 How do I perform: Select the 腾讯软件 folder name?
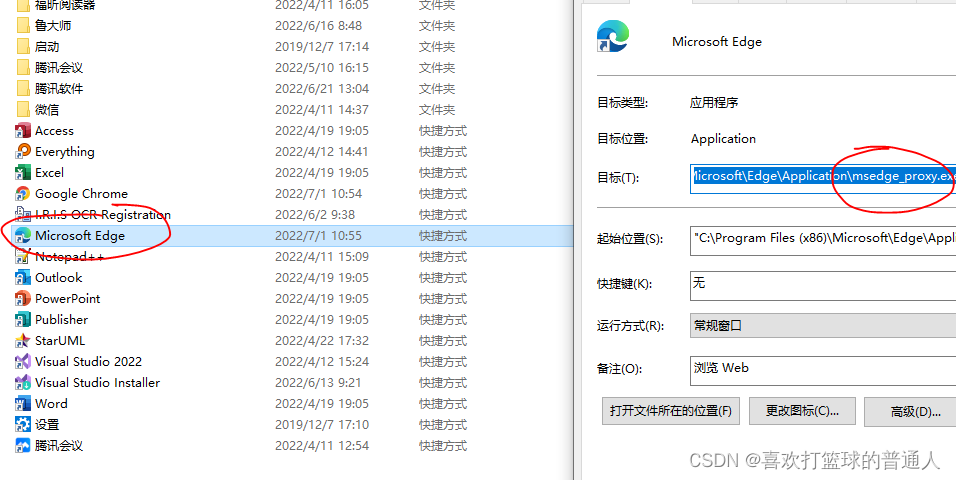(59, 88)
